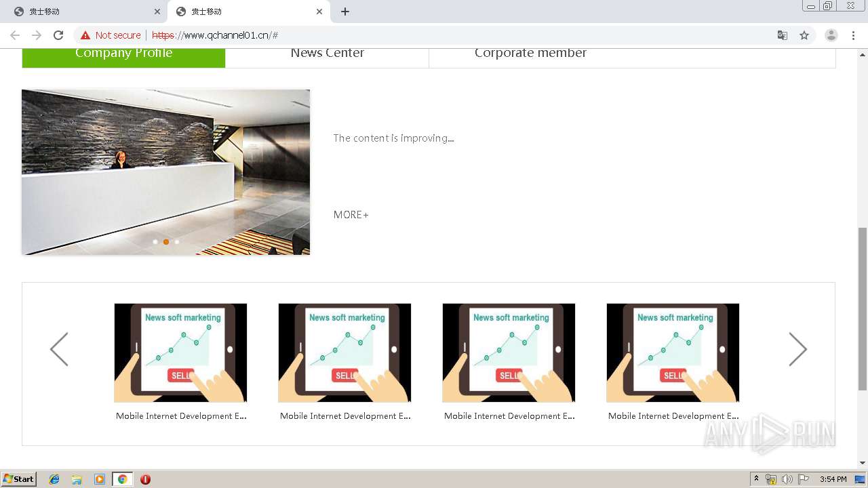Click the volume speaker tray icon
868x488 pixels.
[787, 479]
